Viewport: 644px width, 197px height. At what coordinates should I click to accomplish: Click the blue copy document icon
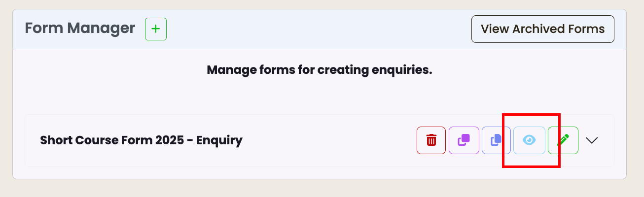coord(497,140)
